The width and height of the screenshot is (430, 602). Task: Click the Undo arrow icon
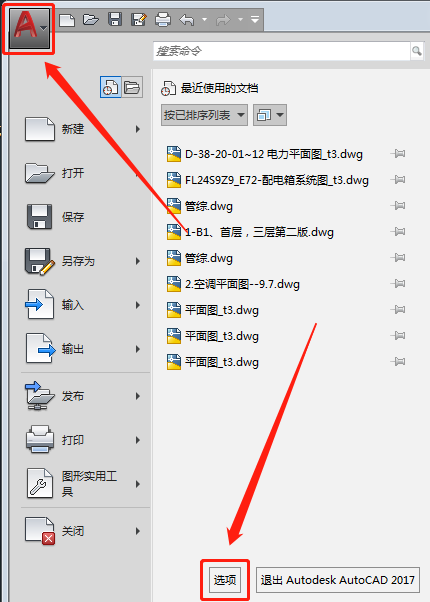(x=187, y=20)
